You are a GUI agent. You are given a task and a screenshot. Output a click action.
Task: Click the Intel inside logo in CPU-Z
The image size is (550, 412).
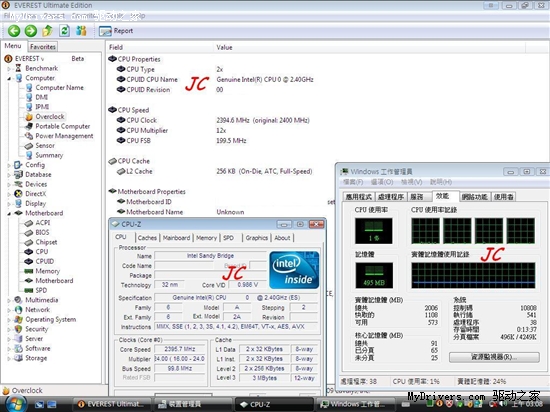pyautogui.click(x=294, y=270)
